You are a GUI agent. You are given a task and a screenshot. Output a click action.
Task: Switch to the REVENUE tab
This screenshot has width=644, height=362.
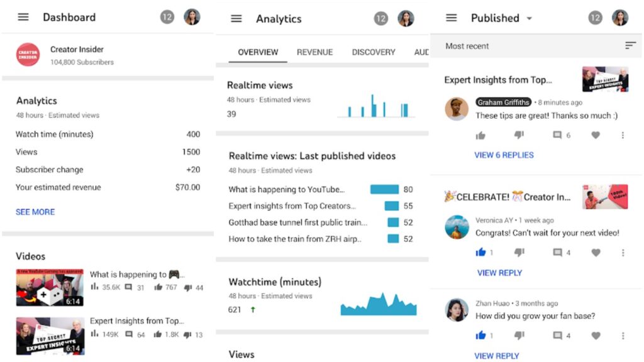[x=314, y=52]
